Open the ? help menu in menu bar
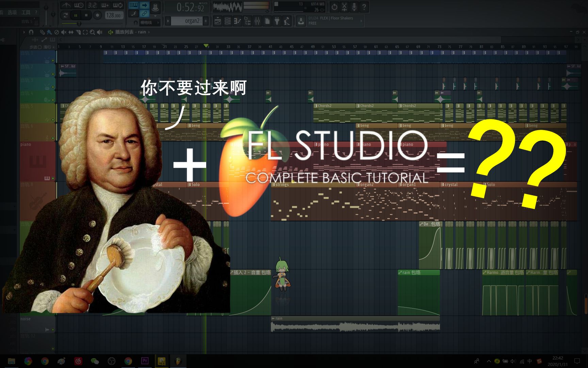 click(x=36, y=12)
